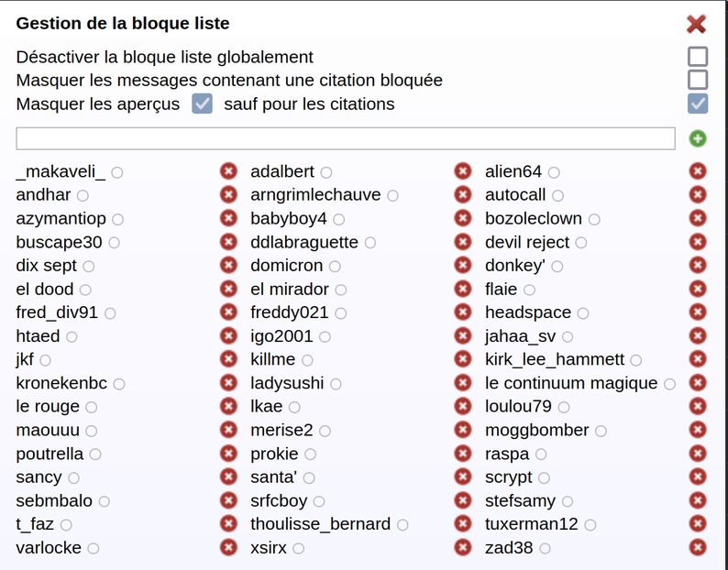Delete zad38 from the block list
The width and height of the screenshot is (728, 570).
coord(698,548)
